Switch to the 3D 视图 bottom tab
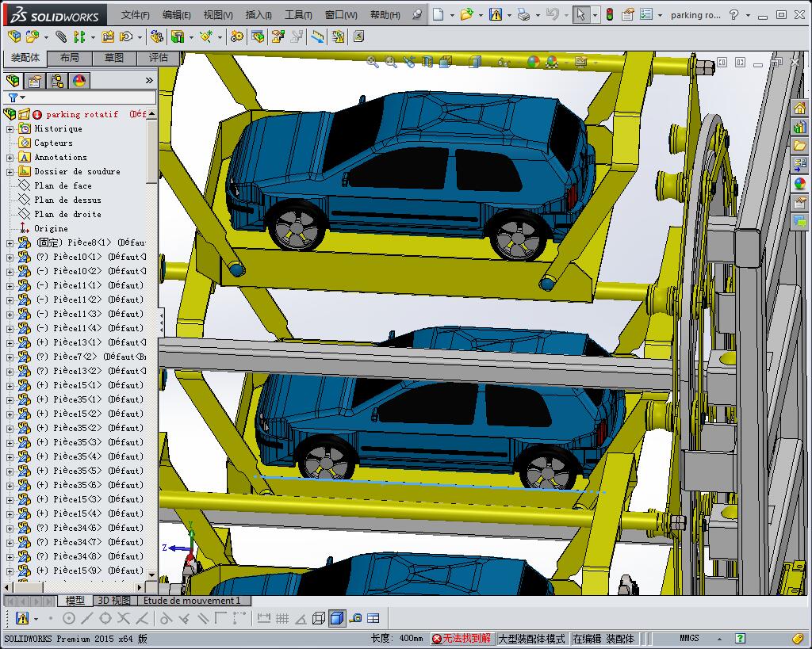Screen dimensions: 812x649 click(114, 601)
